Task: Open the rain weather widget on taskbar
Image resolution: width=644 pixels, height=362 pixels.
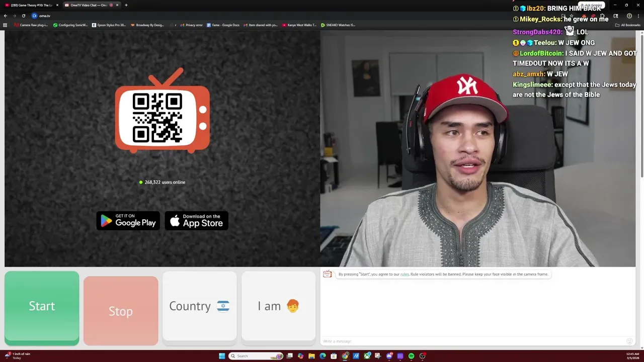Action: tap(18, 355)
